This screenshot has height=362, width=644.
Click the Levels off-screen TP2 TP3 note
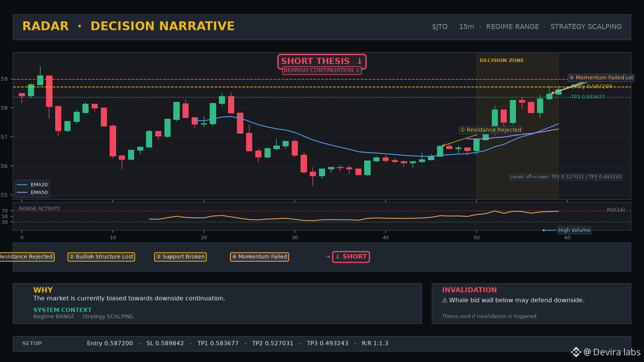click(566, 177)
